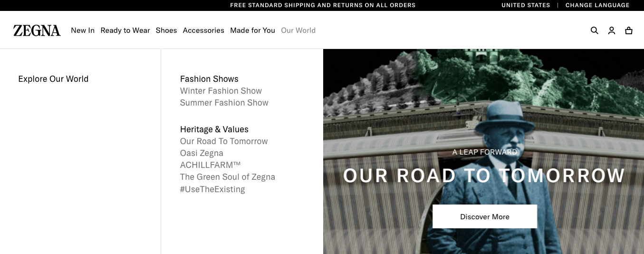Click the United States country selector

[526, 5]
